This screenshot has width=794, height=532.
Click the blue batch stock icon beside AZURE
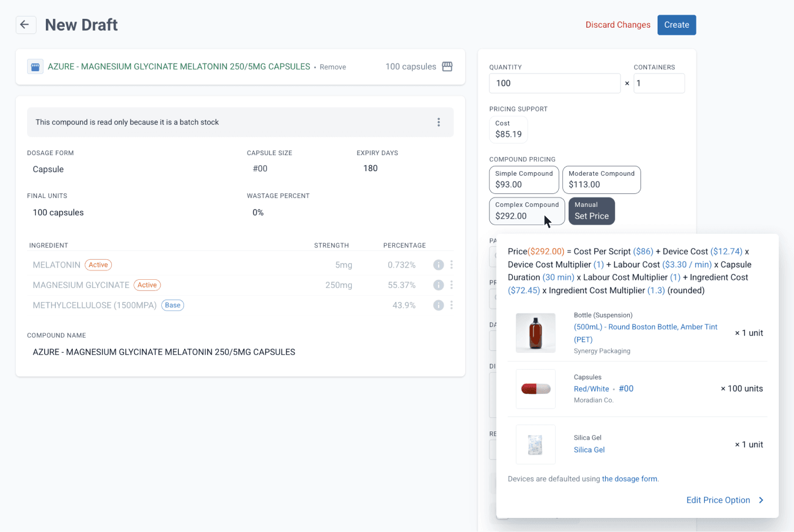[x=35, y=66]
